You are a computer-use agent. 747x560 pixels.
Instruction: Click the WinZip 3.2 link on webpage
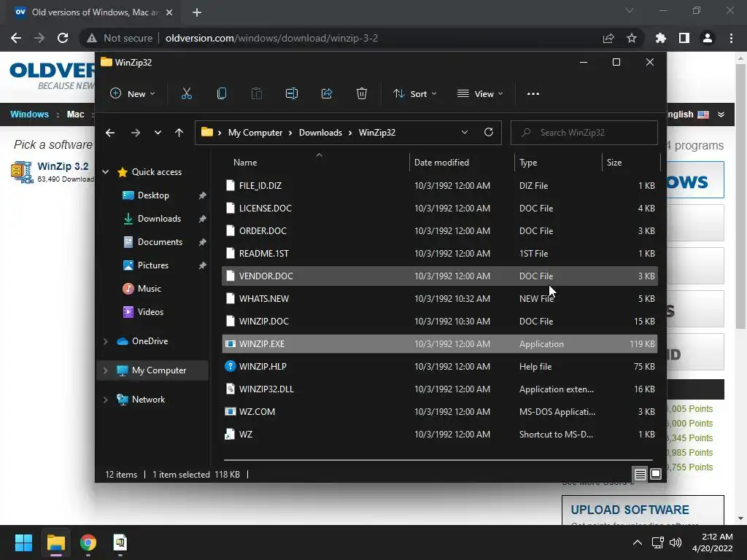click(63, 166)
